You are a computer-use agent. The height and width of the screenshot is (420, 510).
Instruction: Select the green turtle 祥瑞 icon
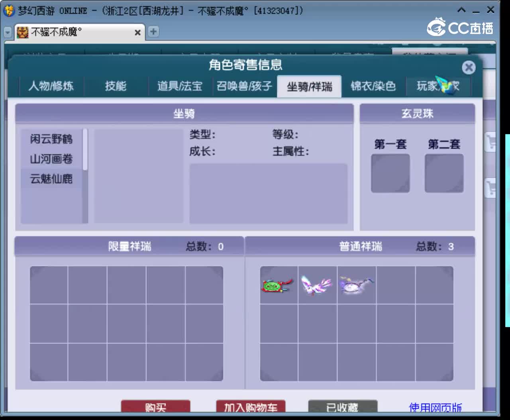pos(278,285)
